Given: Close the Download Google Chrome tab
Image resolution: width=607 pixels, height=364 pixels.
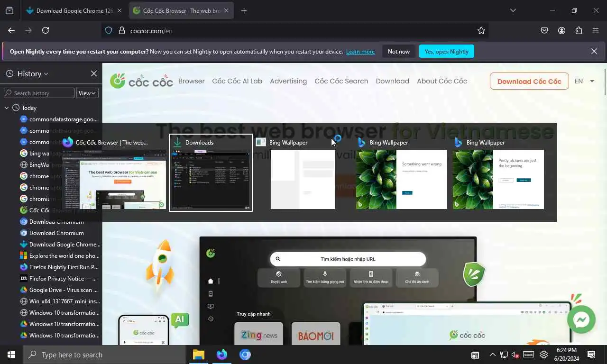Looking at the screenshot, I should pyautogui.click(x=119, y=10).
